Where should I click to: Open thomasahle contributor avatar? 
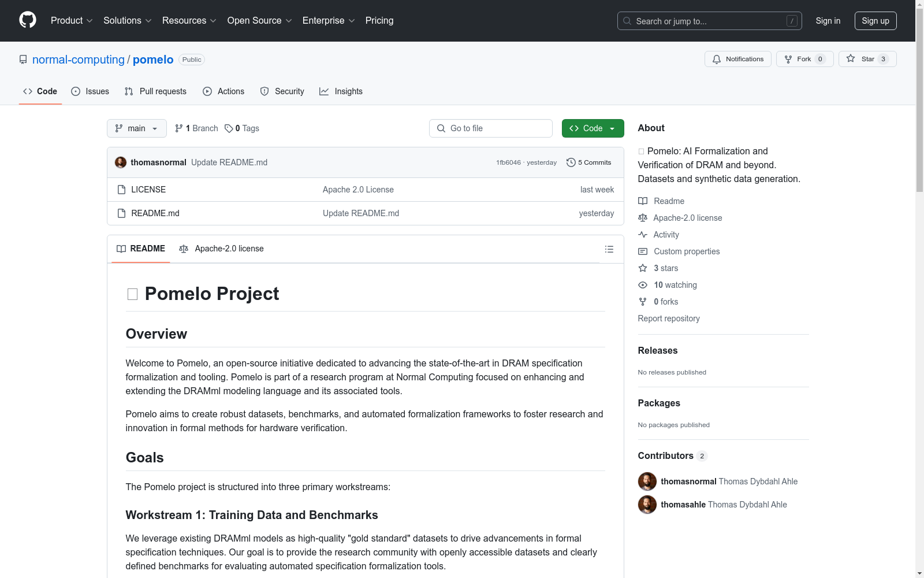[647, 505]
